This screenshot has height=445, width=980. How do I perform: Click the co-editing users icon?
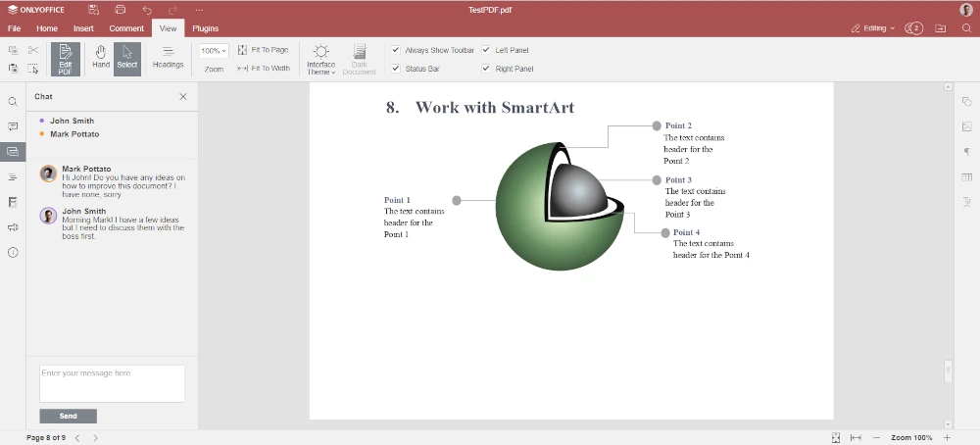click(x=913, y=28)
